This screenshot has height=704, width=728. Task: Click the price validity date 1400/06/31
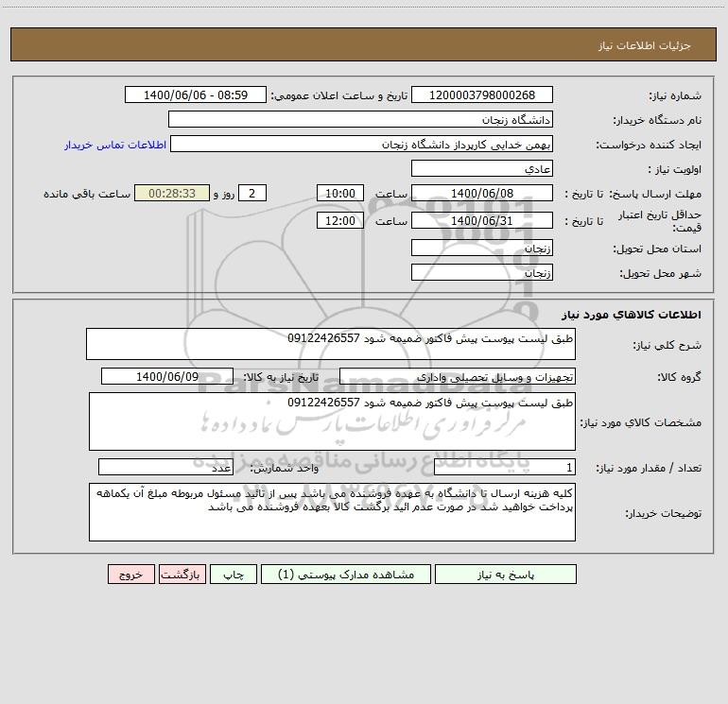(482, 220)
